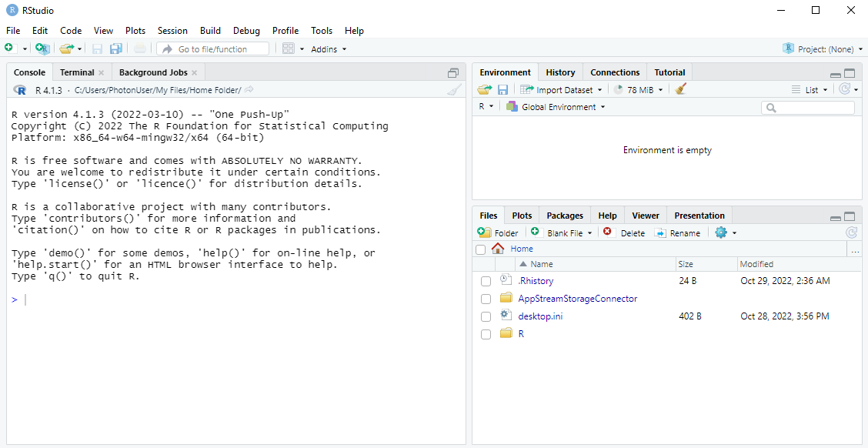This screenshot has height=448, width=868.
Task: Click the save workspace icon in Environment
Action: (502, 90)
